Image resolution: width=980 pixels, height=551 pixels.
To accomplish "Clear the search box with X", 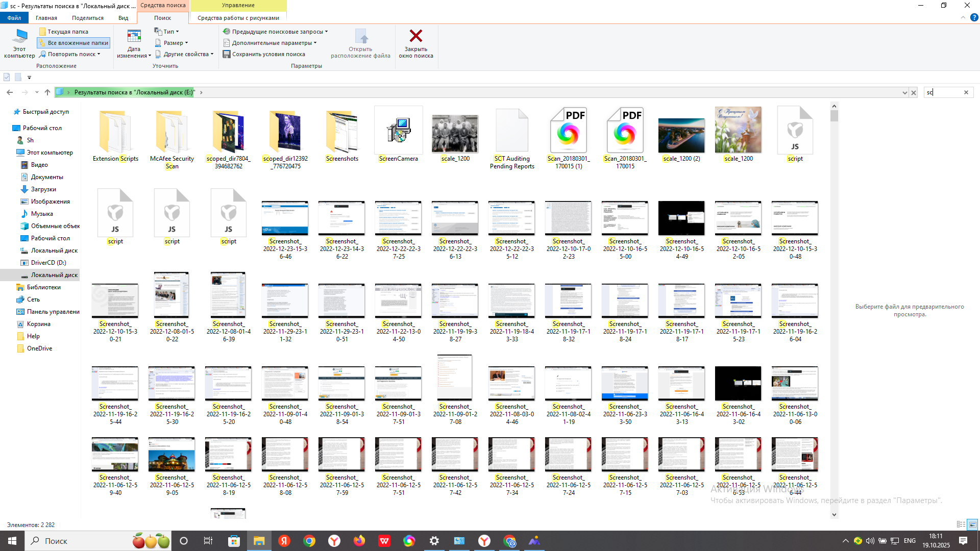I will click(966, 92).
